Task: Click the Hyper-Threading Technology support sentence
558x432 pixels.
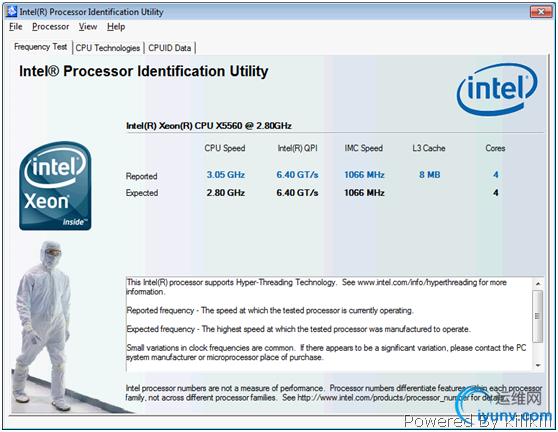Action: [317, 287]
